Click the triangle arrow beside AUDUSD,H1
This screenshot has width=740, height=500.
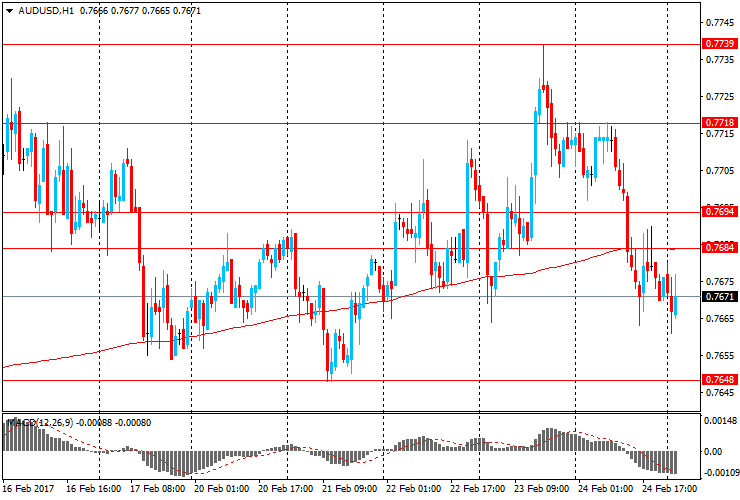[x=8, y=10]
